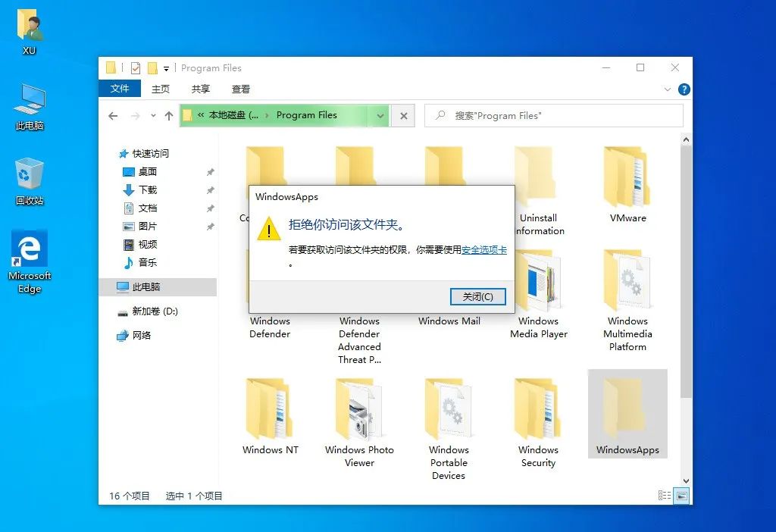
Task: Click the file list scroll down arrow
Action: pos(686,480)
